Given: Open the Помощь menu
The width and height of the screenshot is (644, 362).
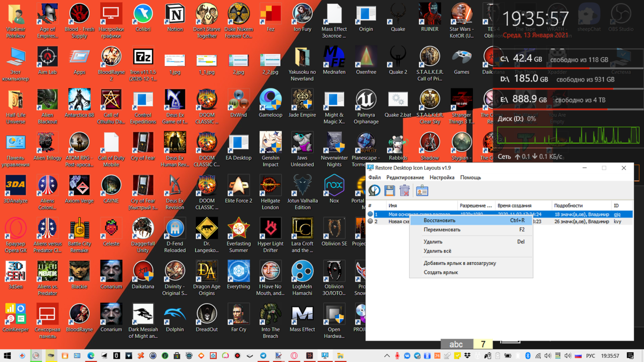Looking at the screenshot, I should (471, 178).
